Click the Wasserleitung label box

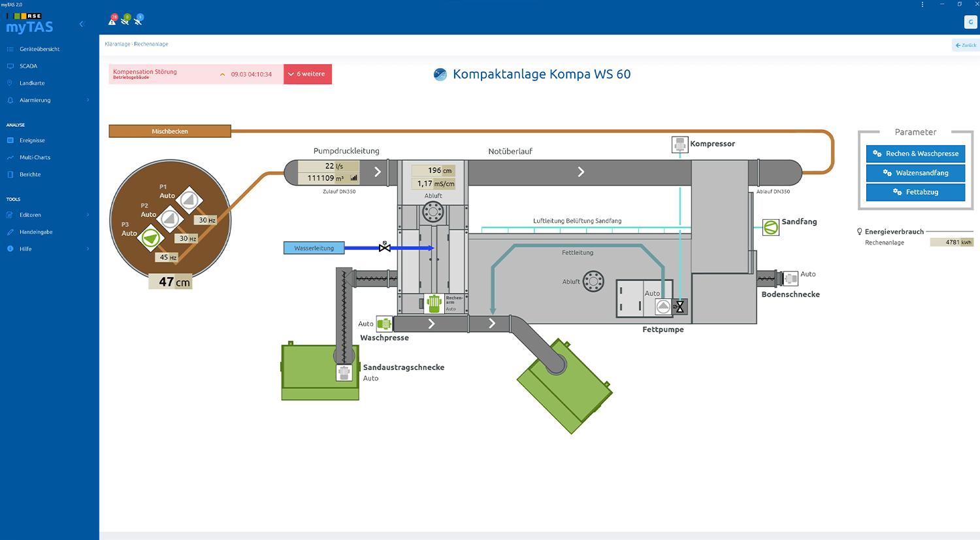tap(314, 248)
